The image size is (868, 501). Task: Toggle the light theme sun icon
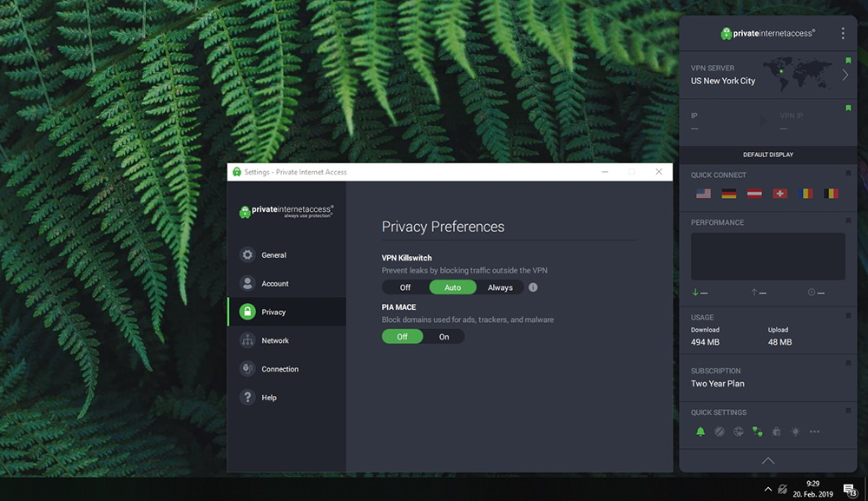(x=795, y=432)
